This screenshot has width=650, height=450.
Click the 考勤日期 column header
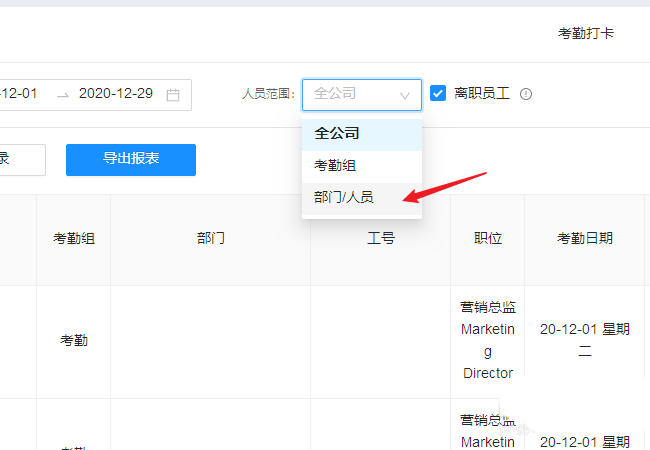[585, 239]
